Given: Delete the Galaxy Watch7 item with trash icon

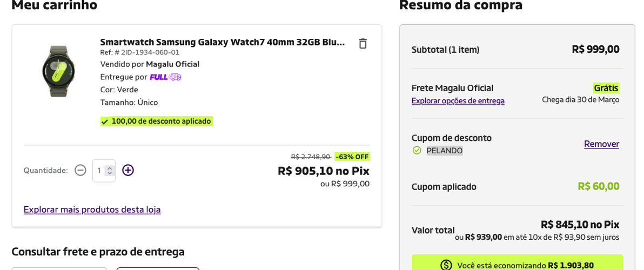Looking at the screenshot, I should (363, 43).
